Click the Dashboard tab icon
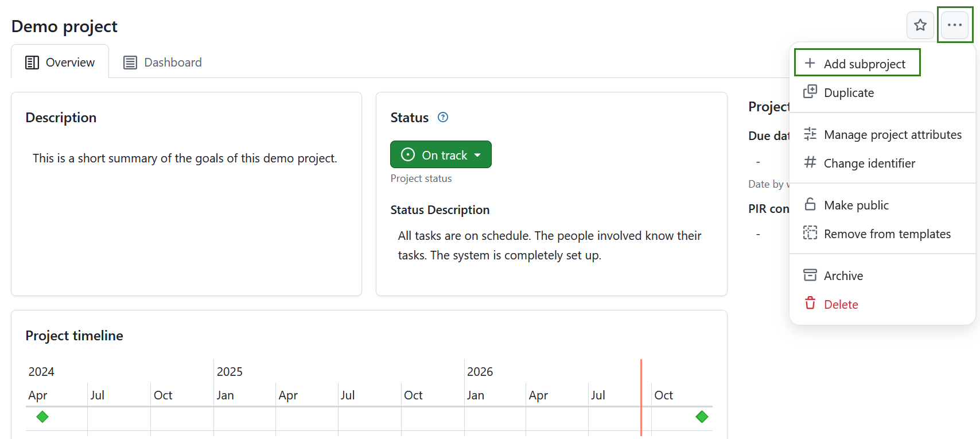The height and width of the screenshot is (439, 980). (130, 63)
